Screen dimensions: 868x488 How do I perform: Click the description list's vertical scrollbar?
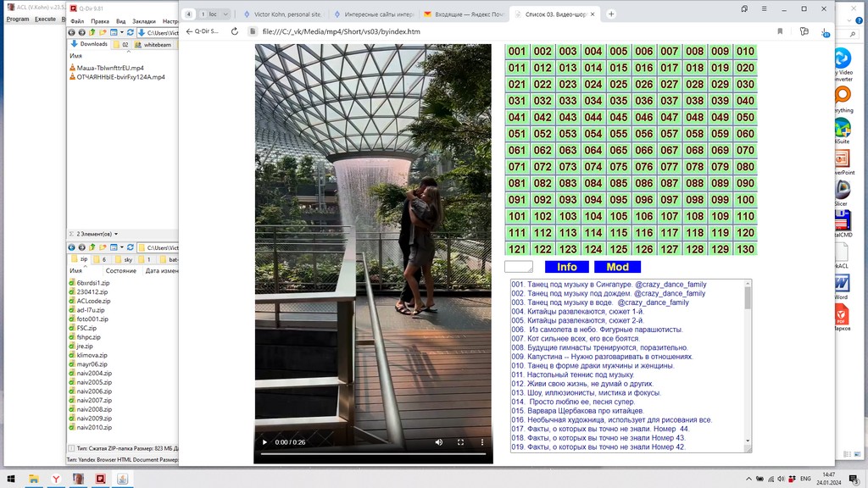pyautogui.click(x=748, y=363)
